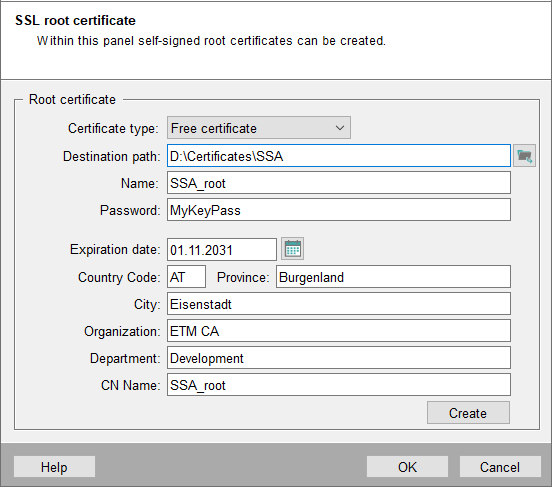This screenshot has width=552, height=487.
Task: Click the Expiration date text box
Action: pos(222,250)
